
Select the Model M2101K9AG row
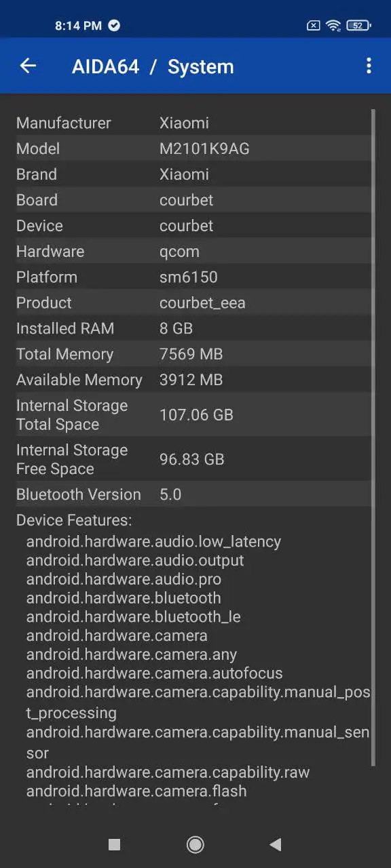(193, 149)
